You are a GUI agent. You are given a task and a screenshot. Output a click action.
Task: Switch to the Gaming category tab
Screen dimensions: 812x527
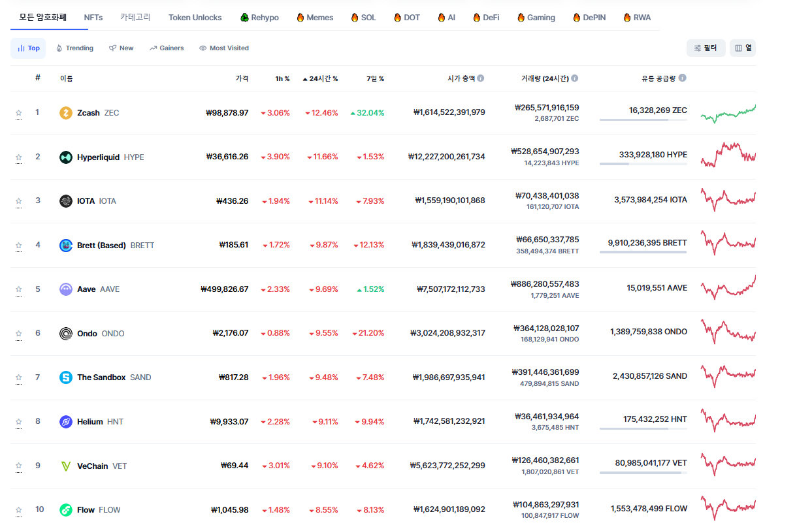(x=536, y=18)
